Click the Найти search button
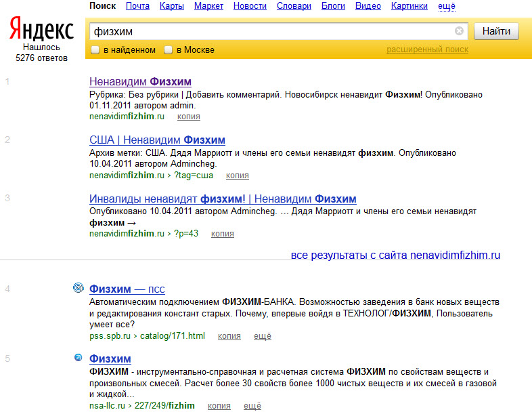 coord(496,31)
